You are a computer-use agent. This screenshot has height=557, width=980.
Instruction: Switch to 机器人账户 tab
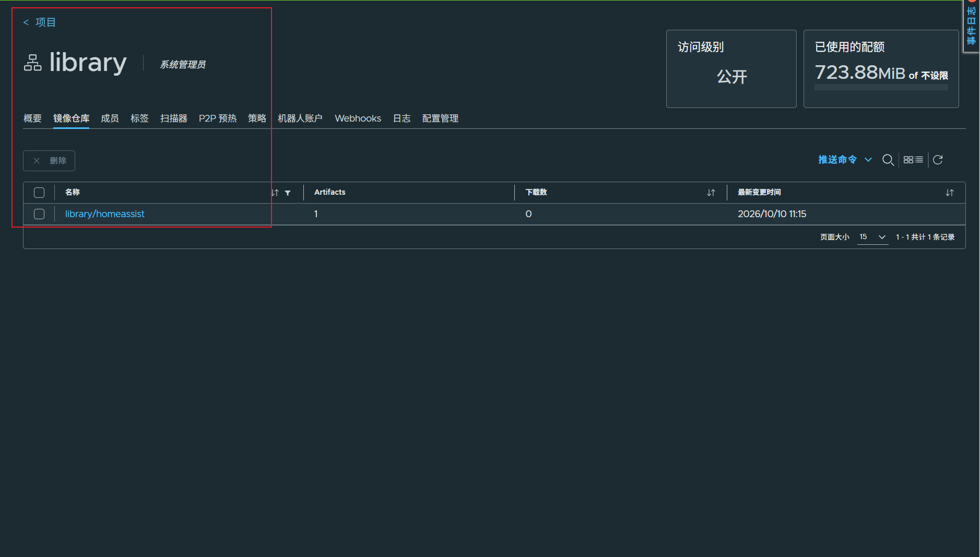[x=300, y=118]
